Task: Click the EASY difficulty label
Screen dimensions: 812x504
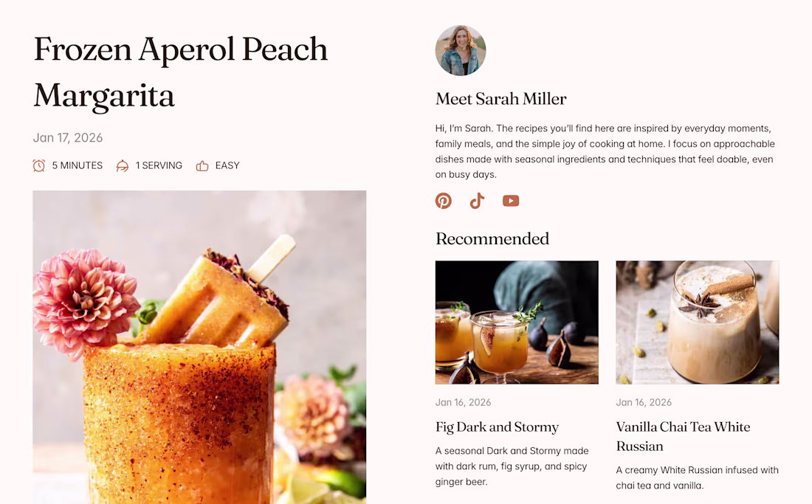Action: click(227, 165)
